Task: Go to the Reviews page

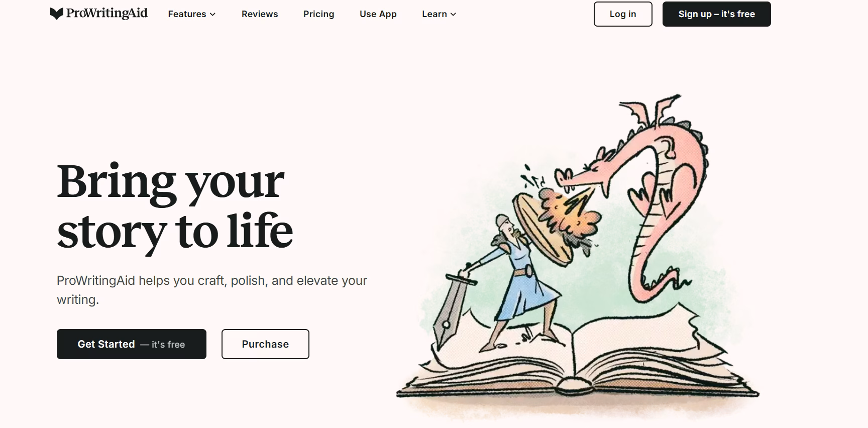Action: [260, 14]
